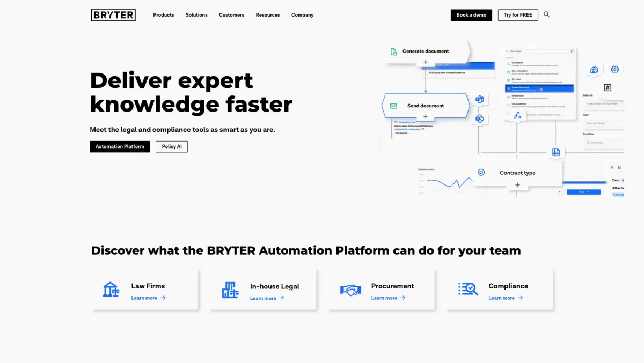Open the Company menu

click(x=303, y=15)
